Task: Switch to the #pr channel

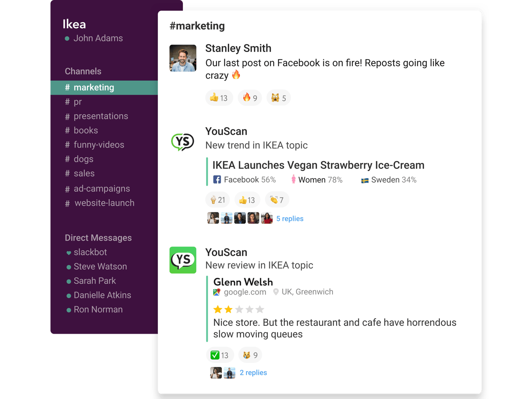Action: 76,102
